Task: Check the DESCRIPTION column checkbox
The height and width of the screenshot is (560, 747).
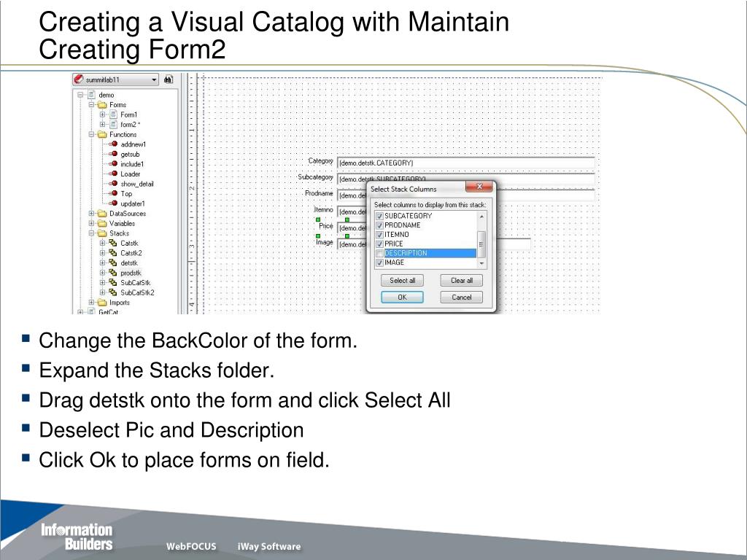Action: [x=379, y=253]
